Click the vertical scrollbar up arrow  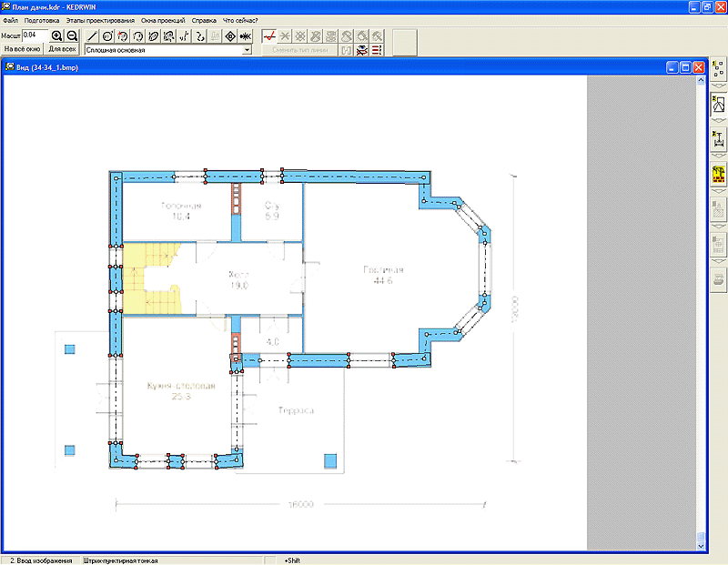701,80
